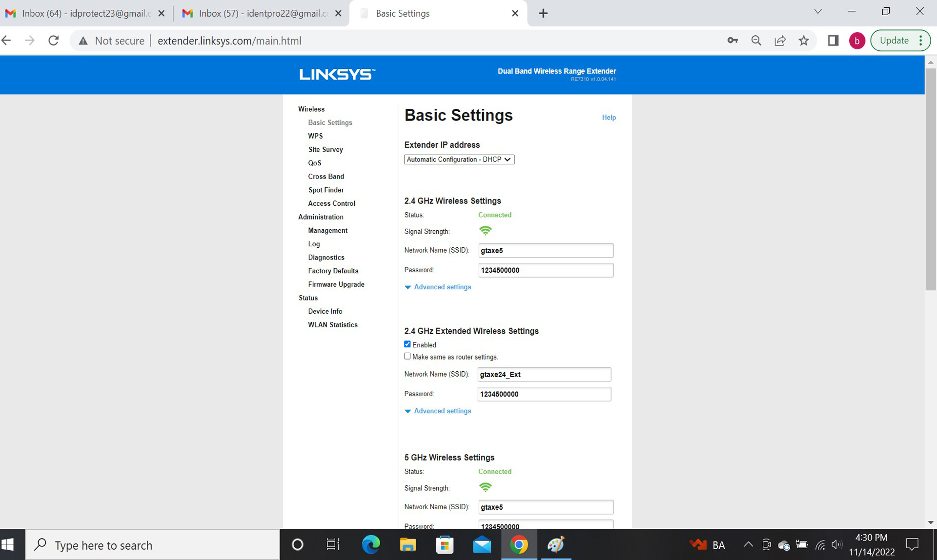937x560 pixels.
Task: Click the tab search chevron
Action: tap(818, 11)
